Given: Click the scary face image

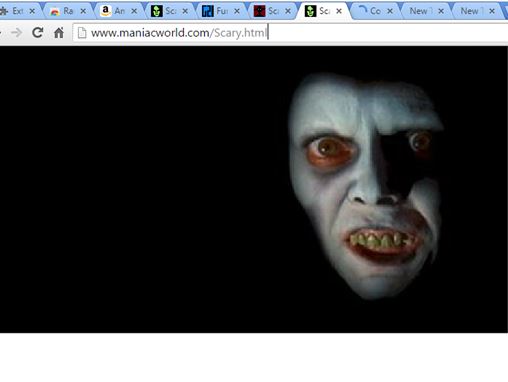Looking at the screenshot, I should pos(366,187).
